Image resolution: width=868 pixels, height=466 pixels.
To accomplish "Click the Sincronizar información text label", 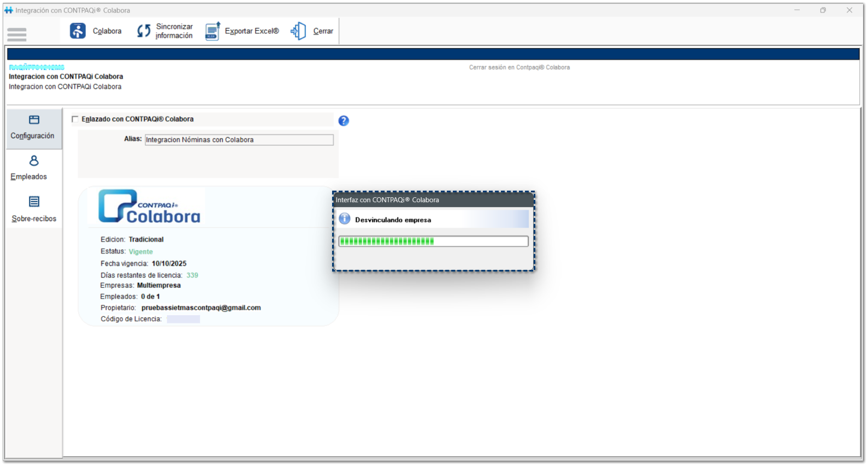I will pyautogui.click(x=174, y=31).
